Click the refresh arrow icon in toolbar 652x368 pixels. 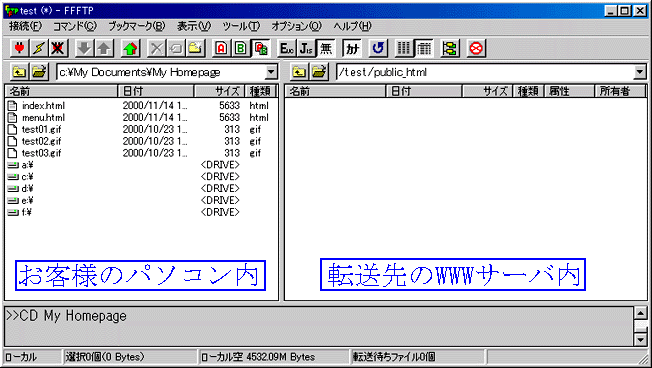(378, 49)
